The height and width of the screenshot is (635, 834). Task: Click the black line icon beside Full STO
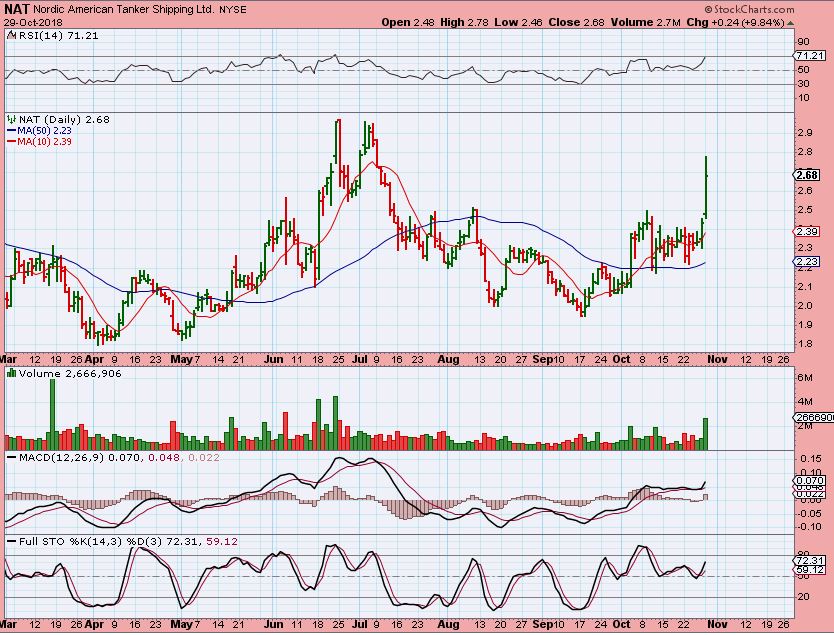tap(12, 541)
